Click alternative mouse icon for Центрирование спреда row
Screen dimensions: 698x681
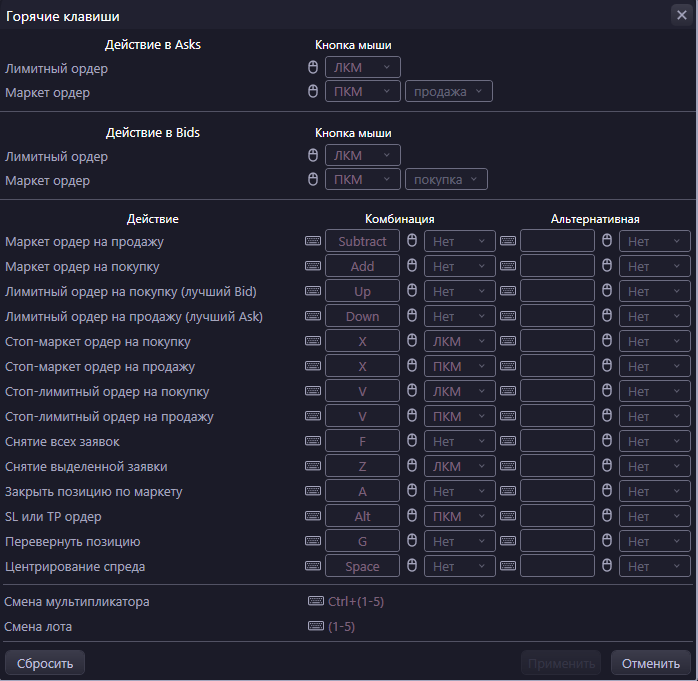tap(607, 566)
